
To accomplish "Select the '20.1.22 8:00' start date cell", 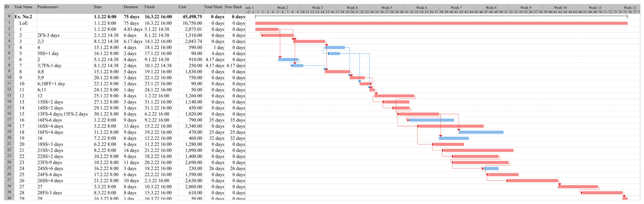I will (x=106, y=78).
